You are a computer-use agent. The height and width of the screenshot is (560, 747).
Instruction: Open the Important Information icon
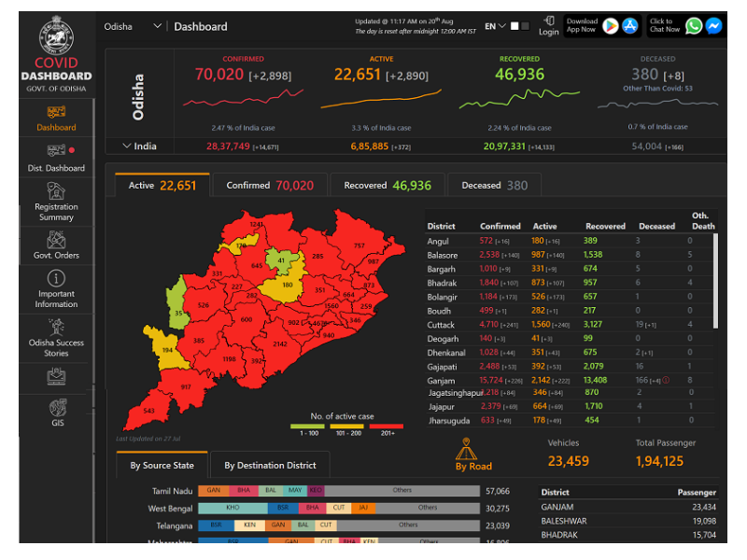point(56,279)
